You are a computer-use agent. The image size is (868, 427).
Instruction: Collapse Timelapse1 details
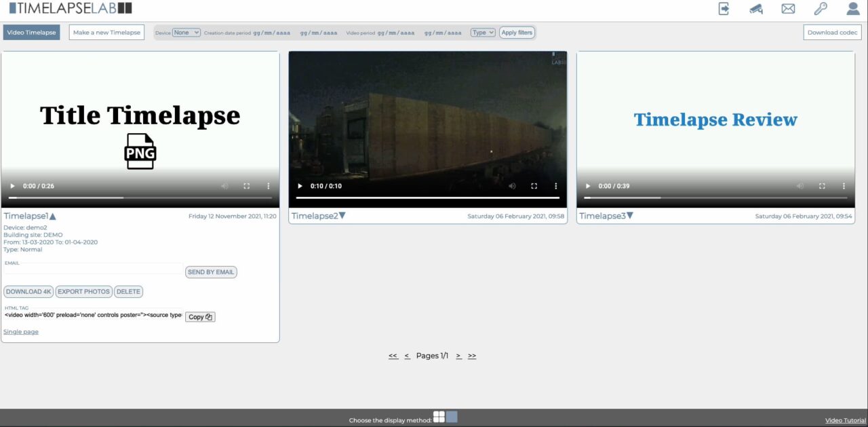click(53, 216)
